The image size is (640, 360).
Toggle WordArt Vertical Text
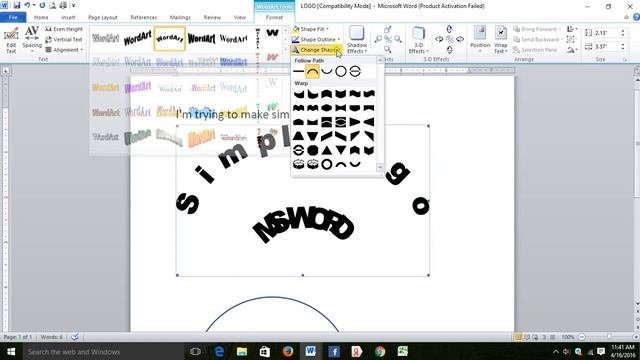click(64, 40)
